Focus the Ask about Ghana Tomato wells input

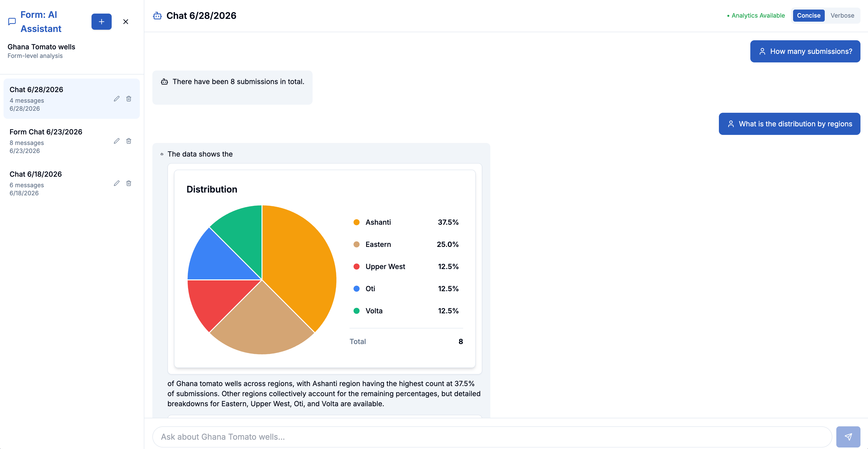(x=492, y=437)
